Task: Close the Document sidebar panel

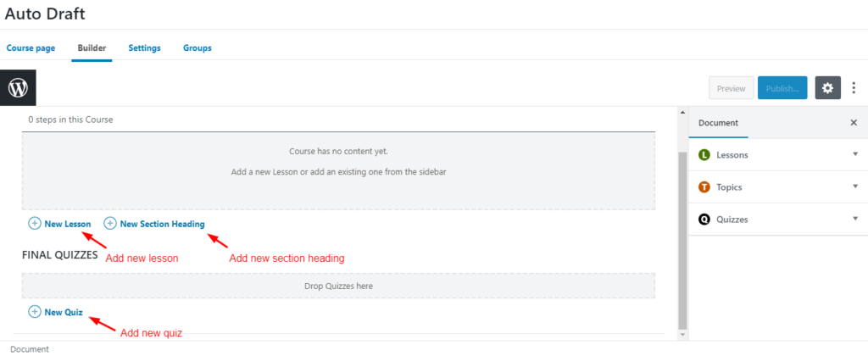Action: pos(854,122)
